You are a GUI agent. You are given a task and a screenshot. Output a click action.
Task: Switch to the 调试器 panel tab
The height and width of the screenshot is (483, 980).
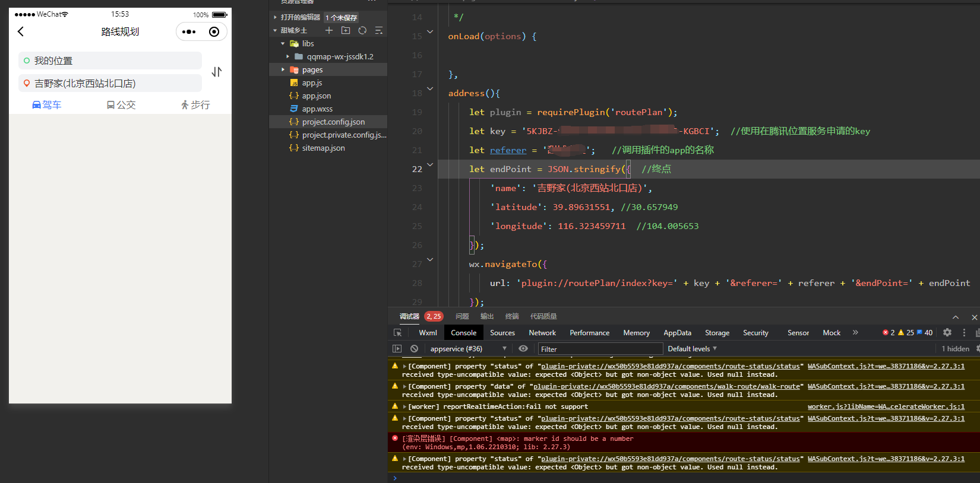tap(409, 317)
